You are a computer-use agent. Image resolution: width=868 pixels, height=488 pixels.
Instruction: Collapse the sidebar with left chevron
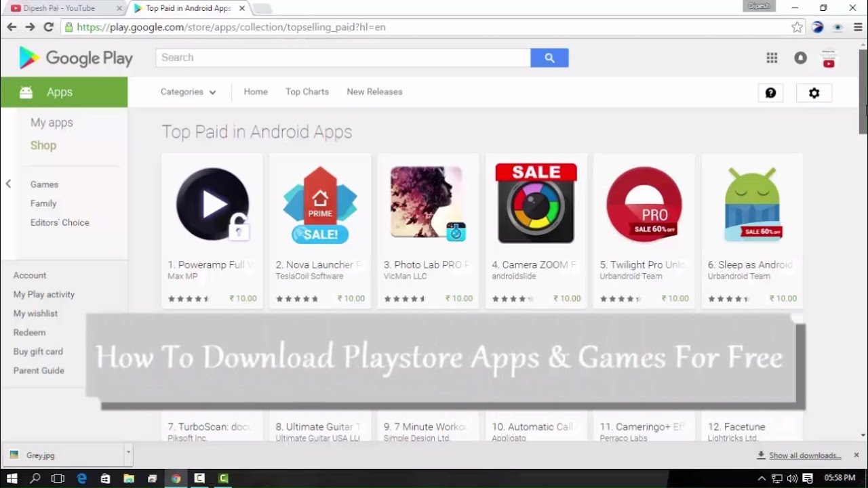click(8, 184)
